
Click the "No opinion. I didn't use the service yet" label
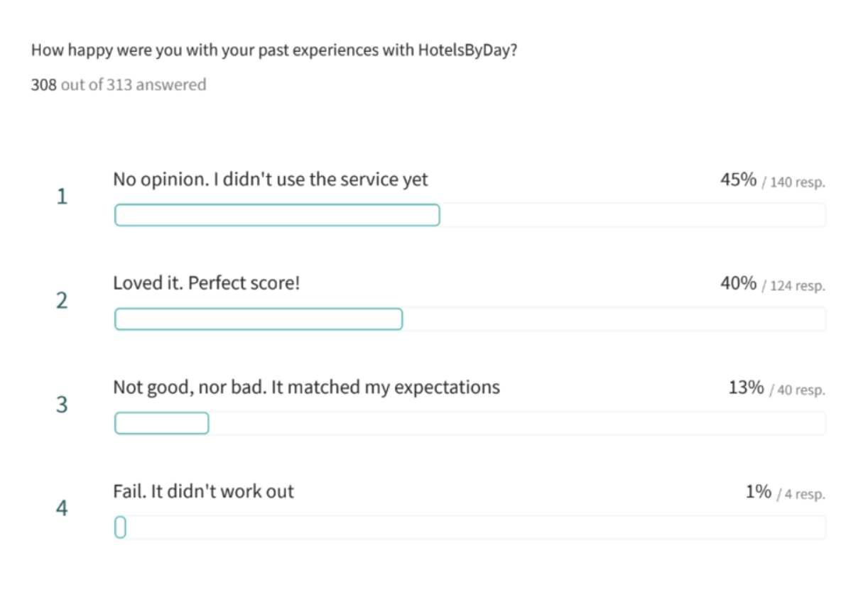point(271,180)
